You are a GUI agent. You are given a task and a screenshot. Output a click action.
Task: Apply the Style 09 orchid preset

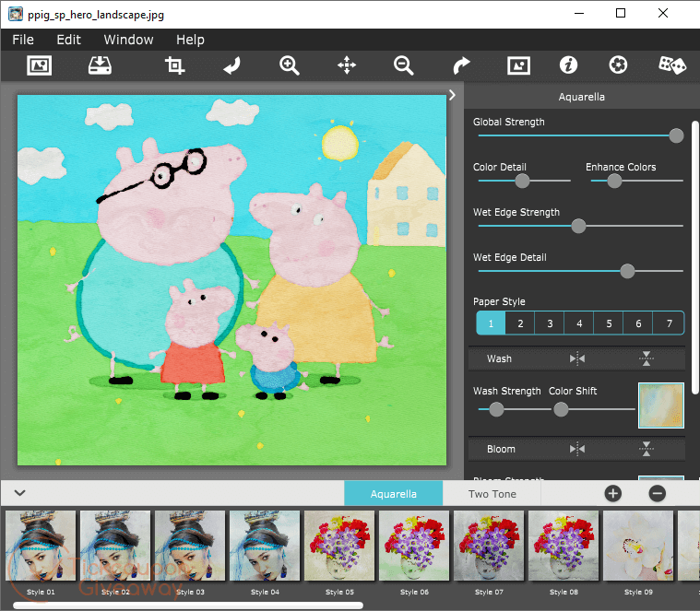click(638, 546)
